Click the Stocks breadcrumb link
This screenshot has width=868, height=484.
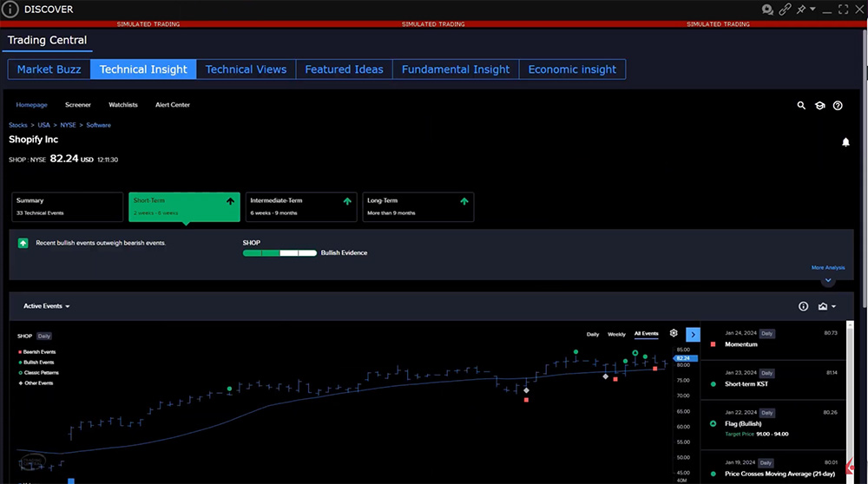[x=17, y=125]
